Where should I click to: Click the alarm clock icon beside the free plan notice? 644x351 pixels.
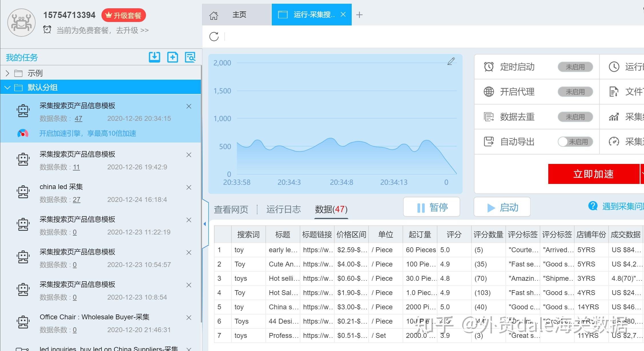coord(47,30)
